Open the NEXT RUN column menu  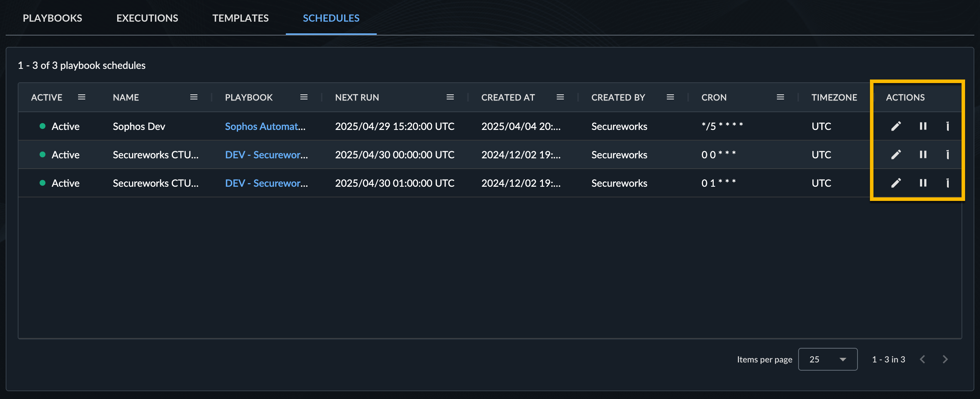pyautogui.click(x=450, y=97)
